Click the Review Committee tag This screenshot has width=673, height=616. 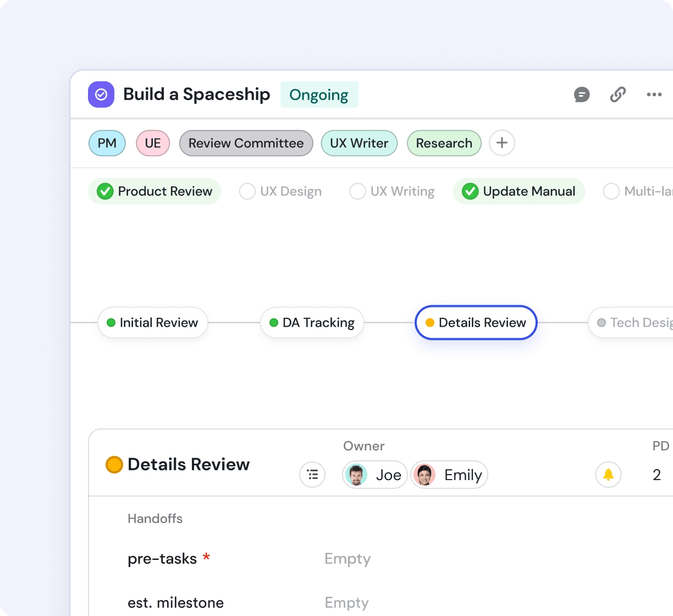coord(246,143)
